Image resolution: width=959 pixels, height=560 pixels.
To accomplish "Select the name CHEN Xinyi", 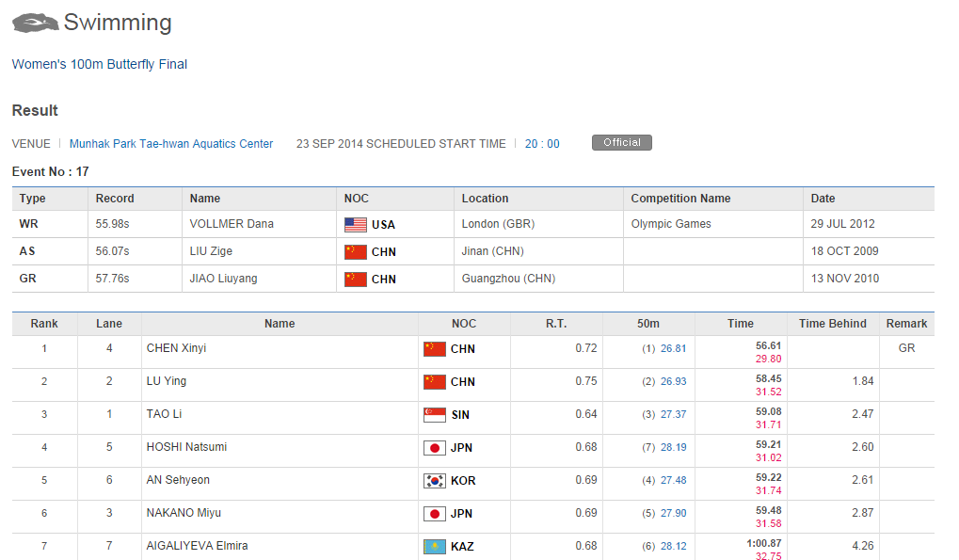I will pyautogui.click(x=176, y=348).
